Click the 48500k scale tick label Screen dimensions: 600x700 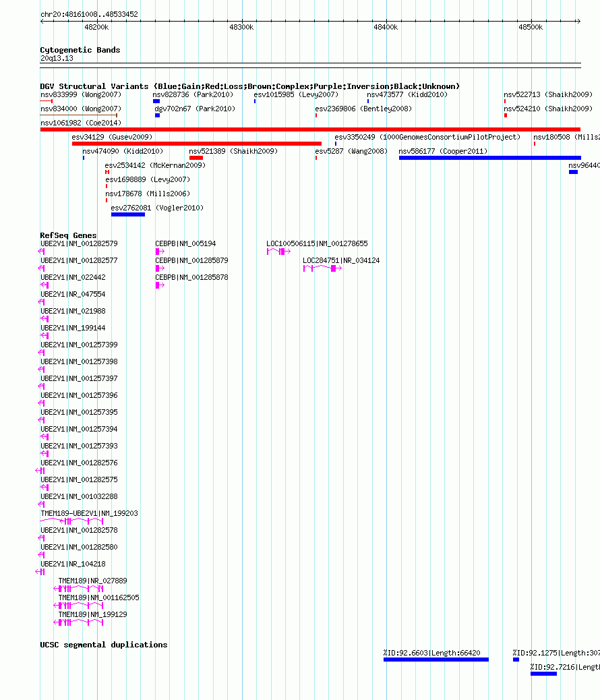coord(531,27)
